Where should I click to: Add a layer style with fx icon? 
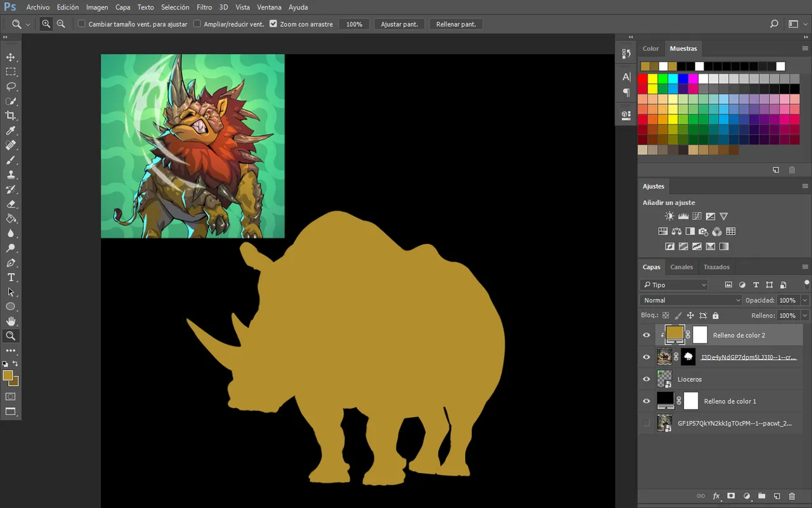pos(716,496)
